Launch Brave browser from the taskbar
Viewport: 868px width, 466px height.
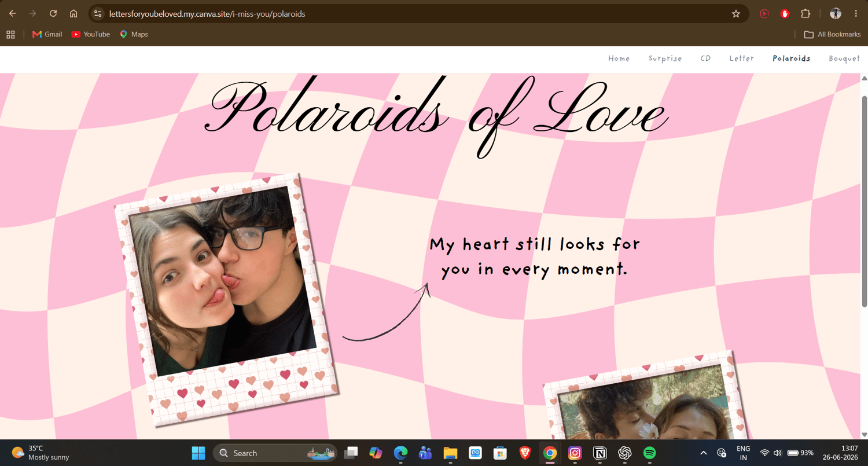coord(525,453)
